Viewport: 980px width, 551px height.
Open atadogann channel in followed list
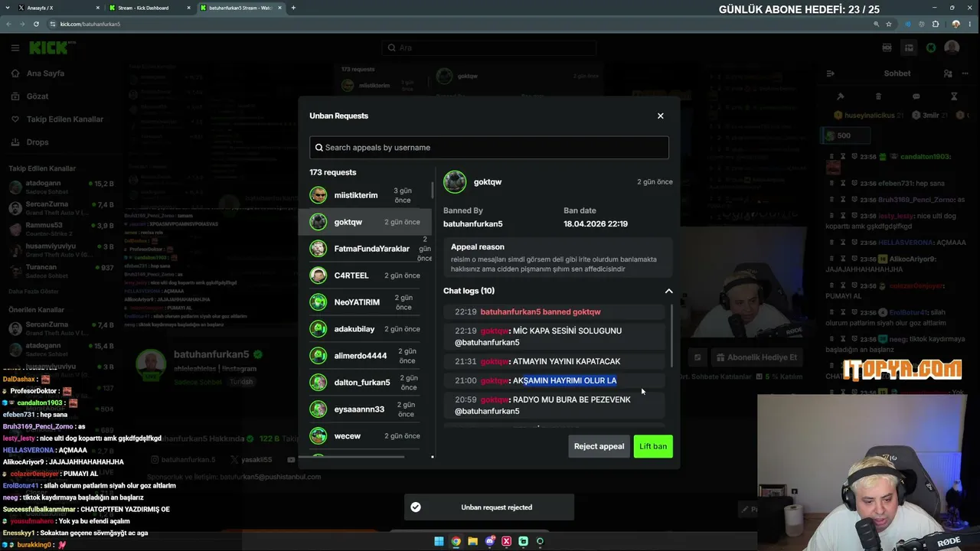(60, 187)
